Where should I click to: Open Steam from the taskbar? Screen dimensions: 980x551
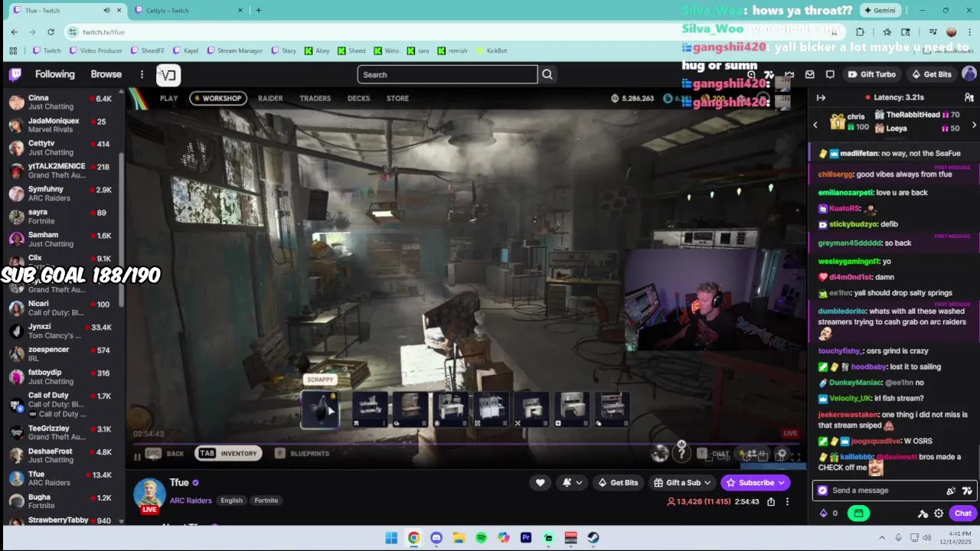pyautogui.click(x=593, y=537)
